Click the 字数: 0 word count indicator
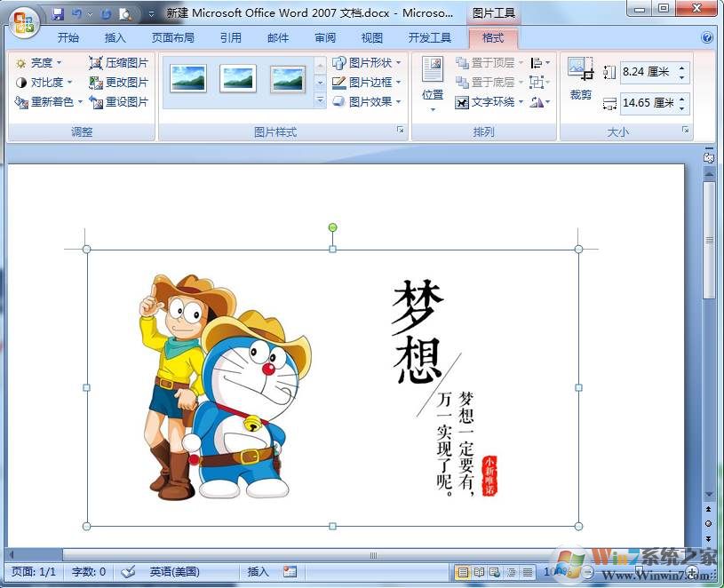 point(88,572)
